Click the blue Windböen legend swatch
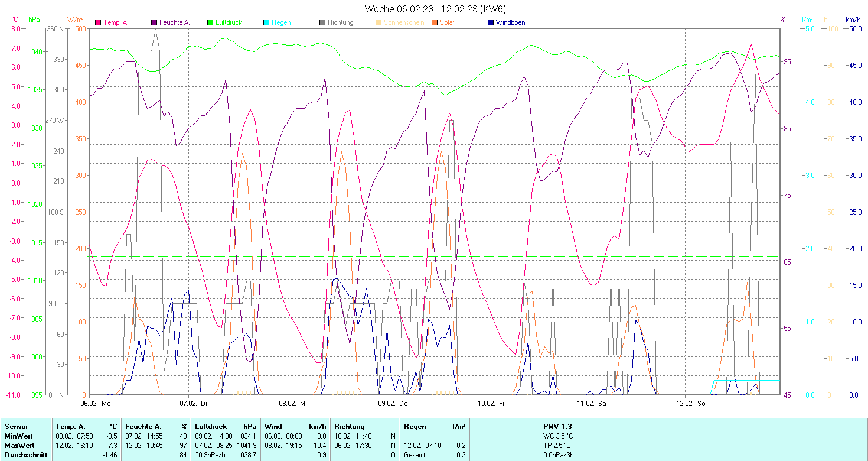The width and height of the screenshot is (868, 461). coord(491,22)
